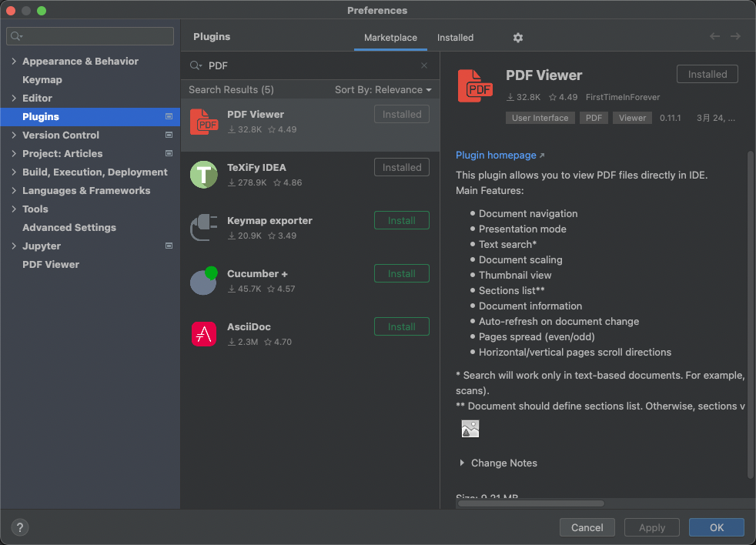Select the PDF Viewer plugin icon
Viewport: 756px width, 545px height.
[x=204, y=122]
